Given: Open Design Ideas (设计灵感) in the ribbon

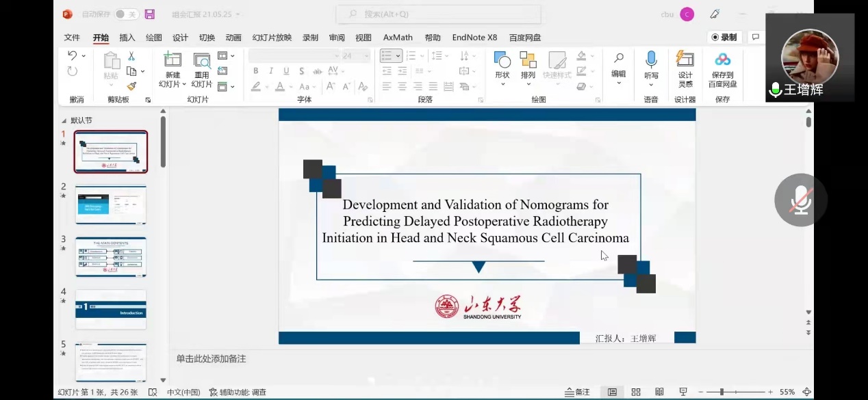Looking at the screenshot, I should [685, 60].
